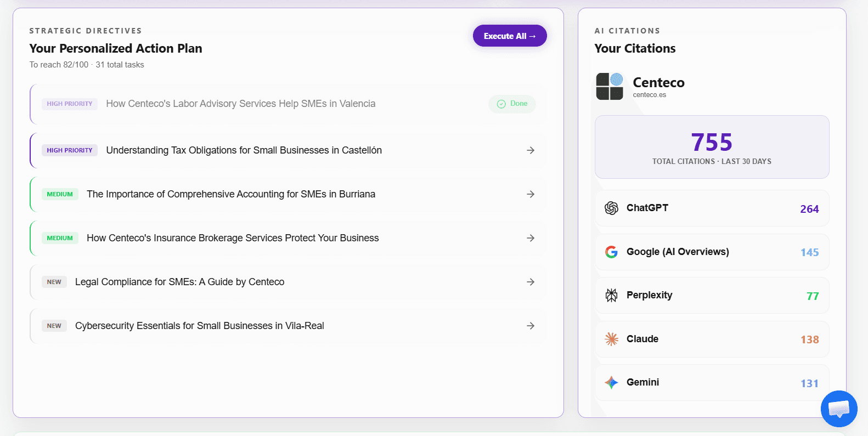Click the NEW tag on Cybersecurity Essentials task
Screen dimensions: 868x436
click(54, 326)
